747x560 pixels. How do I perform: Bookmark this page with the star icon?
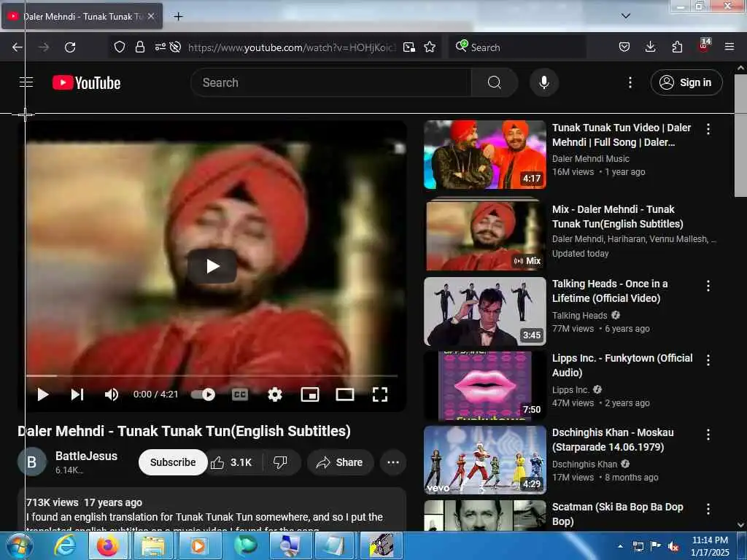tap(430, 47)
